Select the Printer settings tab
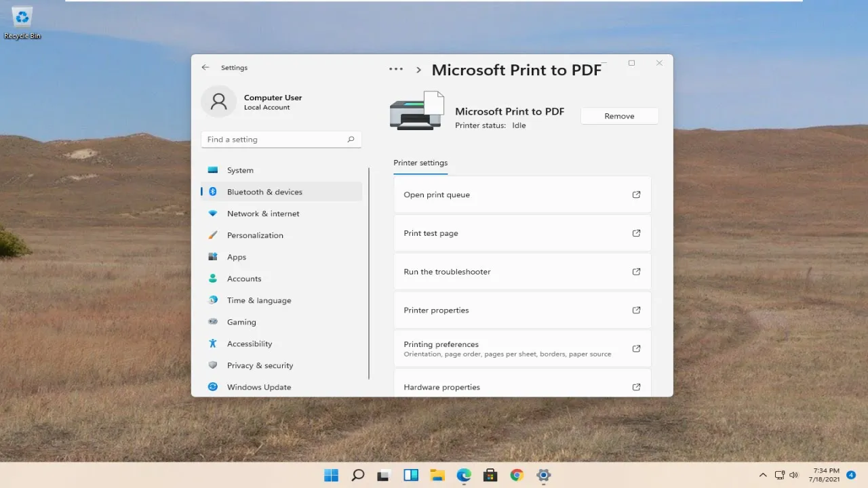Image resolution: width=868 pixels, height=488 pixels. [420, 163]
